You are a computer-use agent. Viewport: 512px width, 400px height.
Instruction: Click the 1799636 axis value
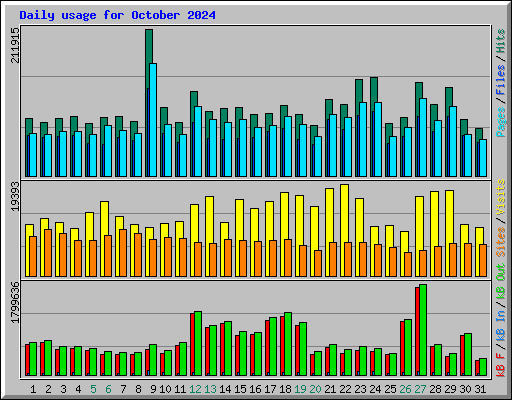point(15,302)
